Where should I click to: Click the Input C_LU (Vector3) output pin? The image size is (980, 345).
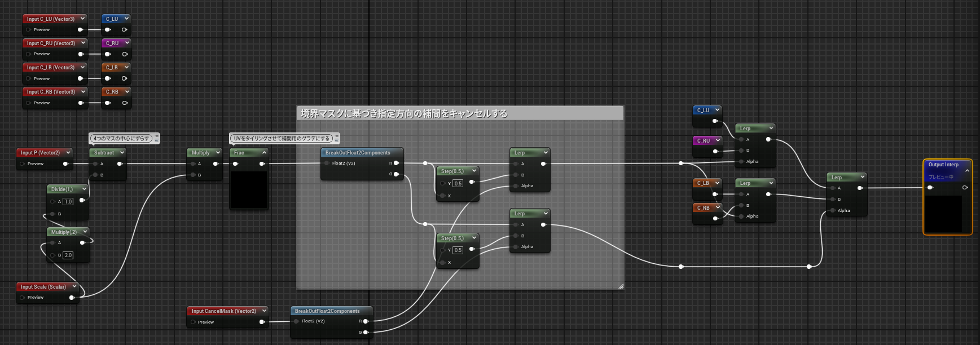coord(80,30)
